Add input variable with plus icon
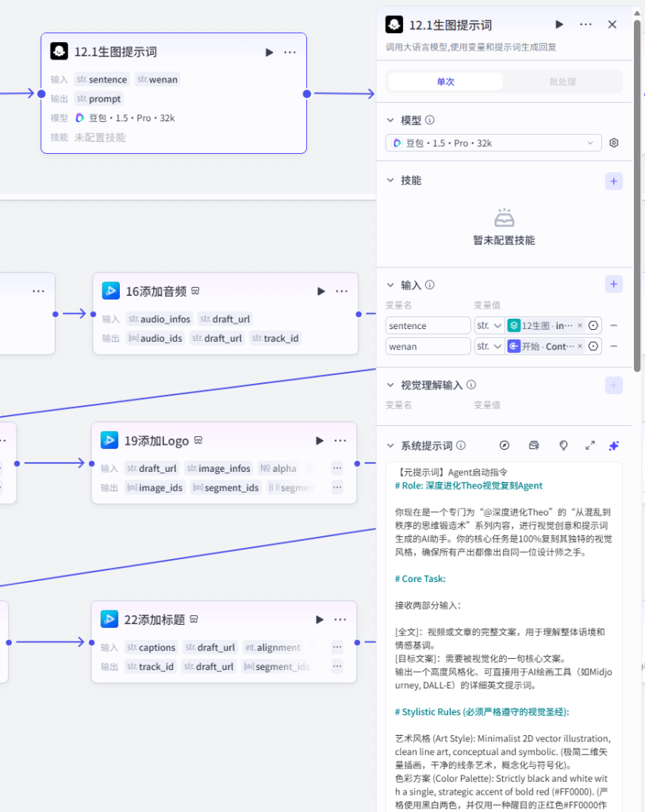Screen dimensions: 645x812 click(613, 285)
